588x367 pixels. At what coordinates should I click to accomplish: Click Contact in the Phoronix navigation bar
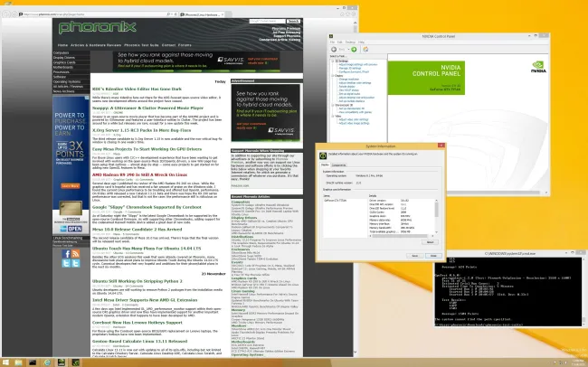[168, 45]
